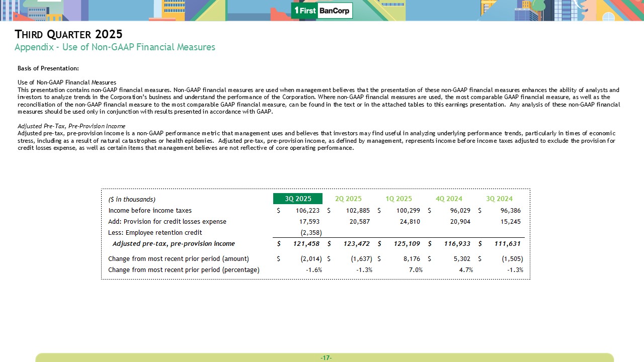Click the Third Quarter 2025 title
The width and height of the screenshot is (644, 362).
[x=68, y=34]
